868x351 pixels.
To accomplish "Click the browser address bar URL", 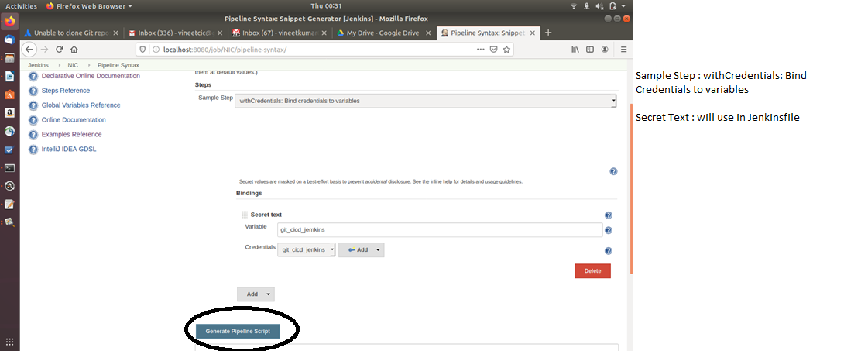I will click(225, 50).
